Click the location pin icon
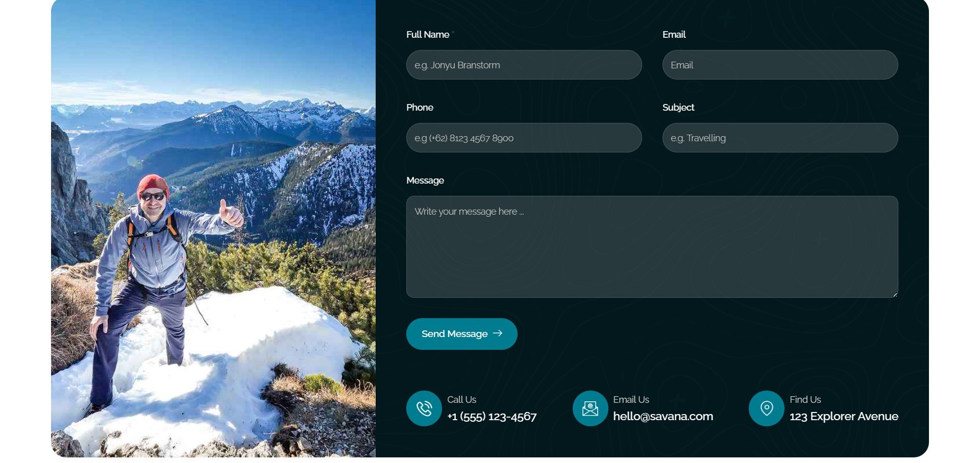 tap(766, 408)
